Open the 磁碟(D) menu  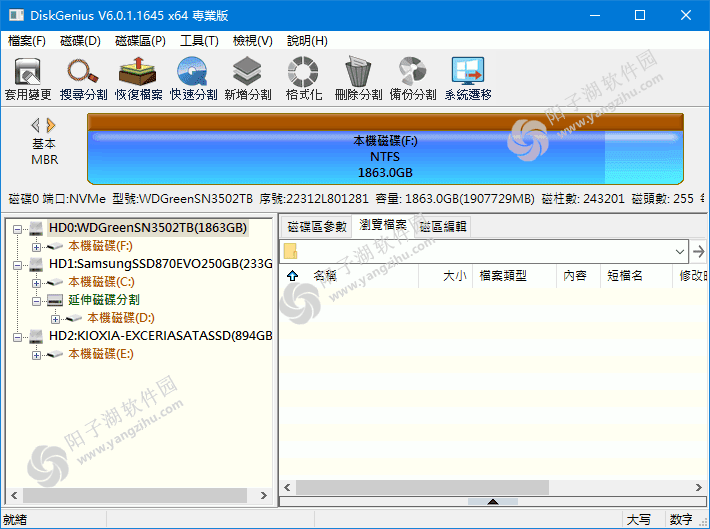click(x=80, y=41)
